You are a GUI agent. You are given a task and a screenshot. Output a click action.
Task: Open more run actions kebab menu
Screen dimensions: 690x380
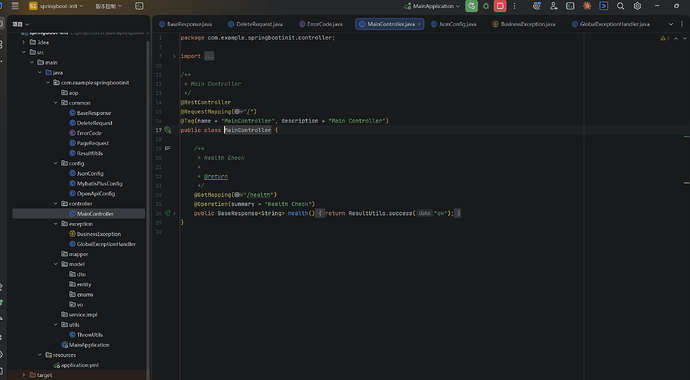click(514, 6)
